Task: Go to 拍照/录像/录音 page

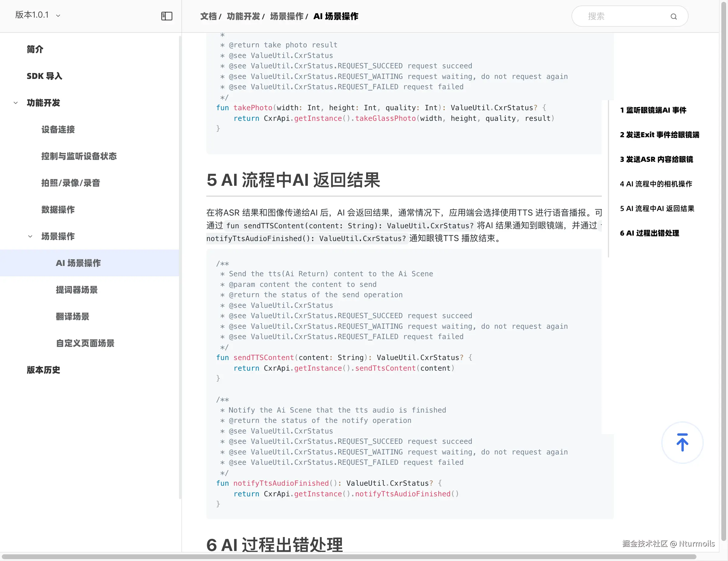Action: click(71, 183)
